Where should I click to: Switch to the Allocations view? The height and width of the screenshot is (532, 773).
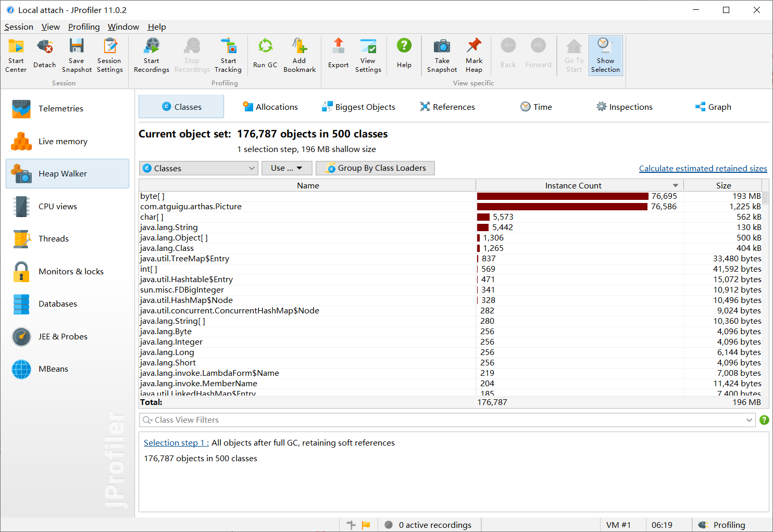point(270,107)
